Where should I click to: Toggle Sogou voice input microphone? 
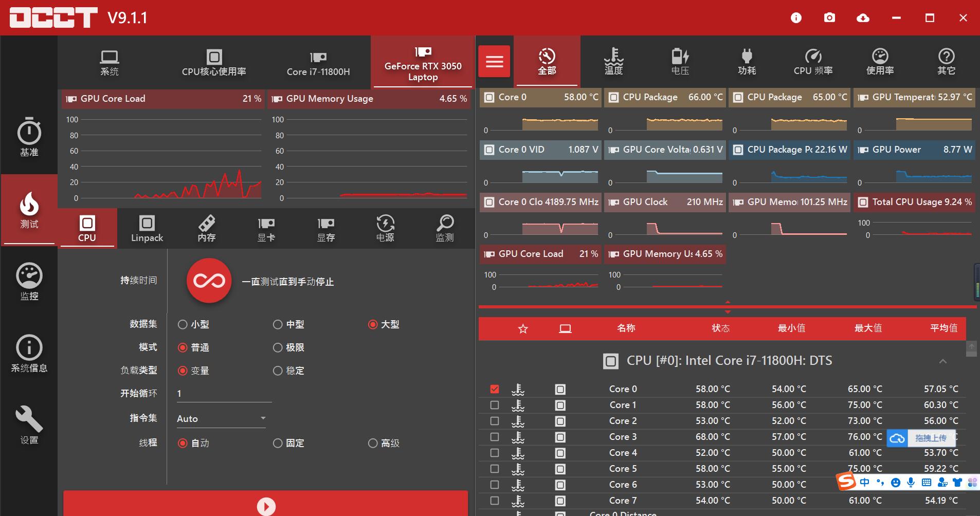[911, 482]
